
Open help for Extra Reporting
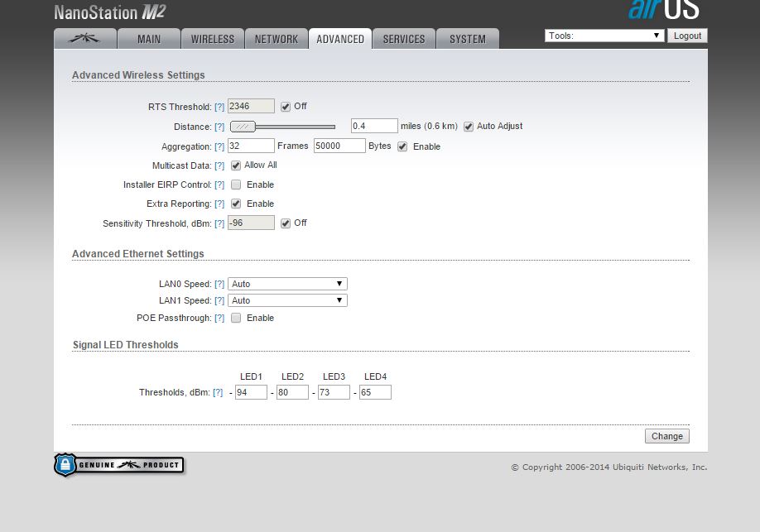pyautogui.click(x=219, y=204)
